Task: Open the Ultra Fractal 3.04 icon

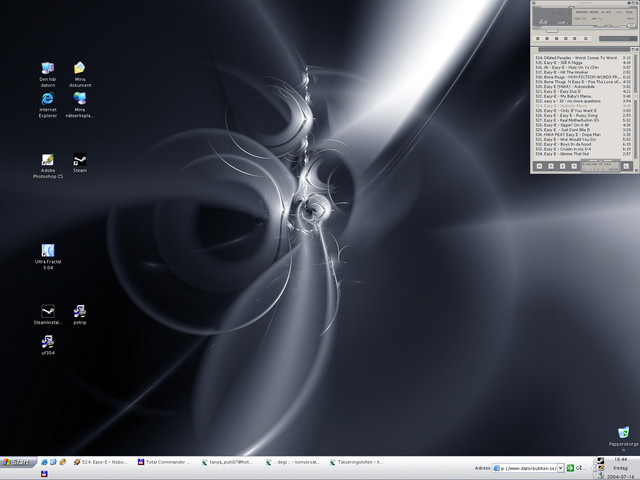Action: (47, 251)
